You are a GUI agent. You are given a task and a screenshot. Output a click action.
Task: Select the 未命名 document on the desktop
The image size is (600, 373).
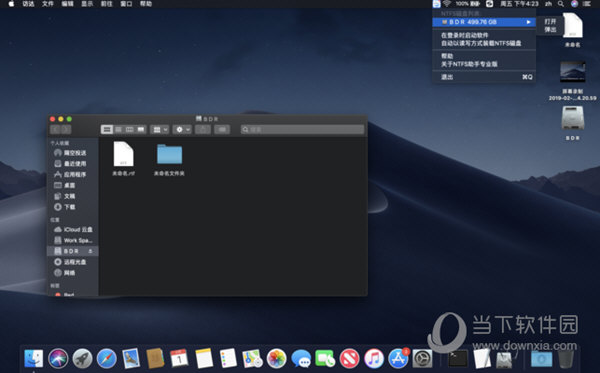572,30
